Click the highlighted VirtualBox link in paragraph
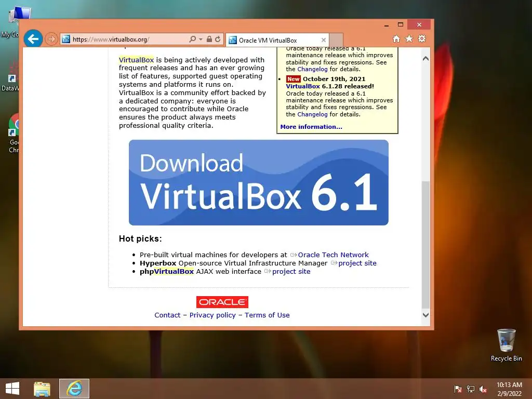The width and height of the screenshot is (532, 399). tap(137, 60)
